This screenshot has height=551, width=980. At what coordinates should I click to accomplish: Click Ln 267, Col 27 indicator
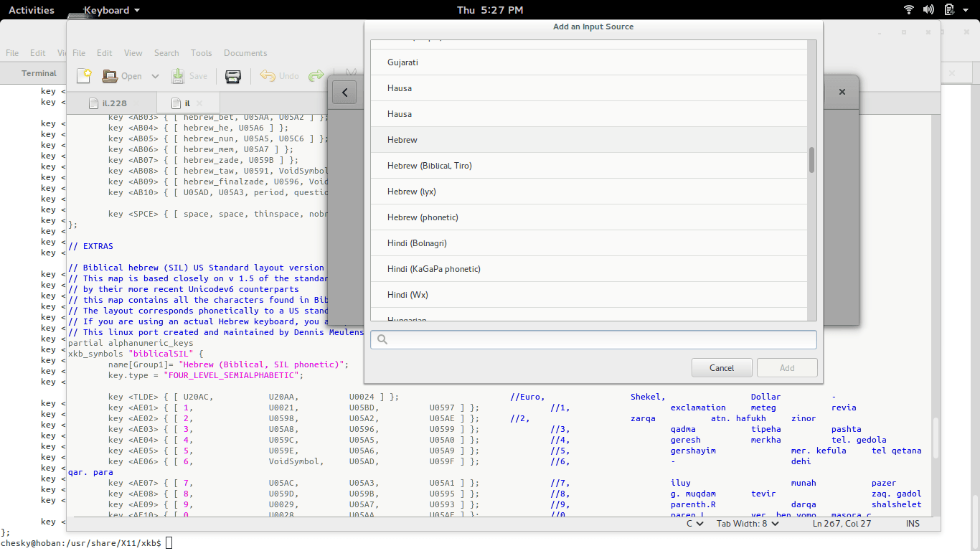[842, 524]
